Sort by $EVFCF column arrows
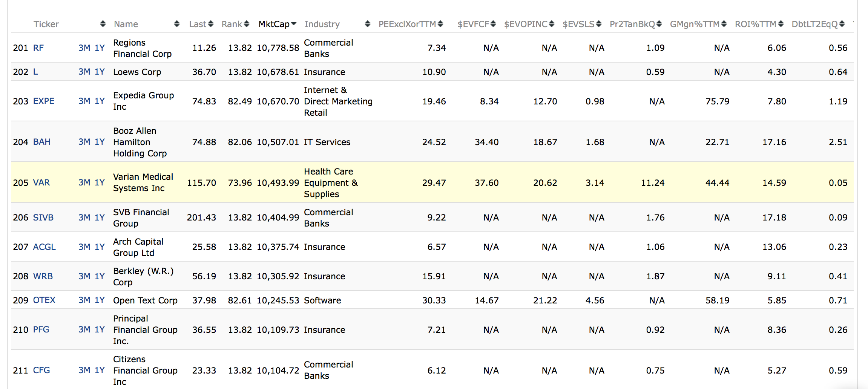868x389 pixels. point(493,24)
